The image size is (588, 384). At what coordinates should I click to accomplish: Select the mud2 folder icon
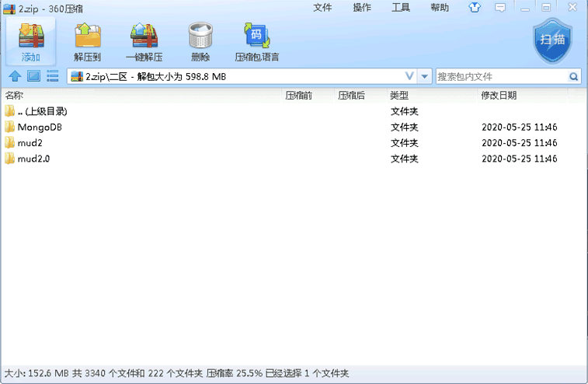pos(9,142)
